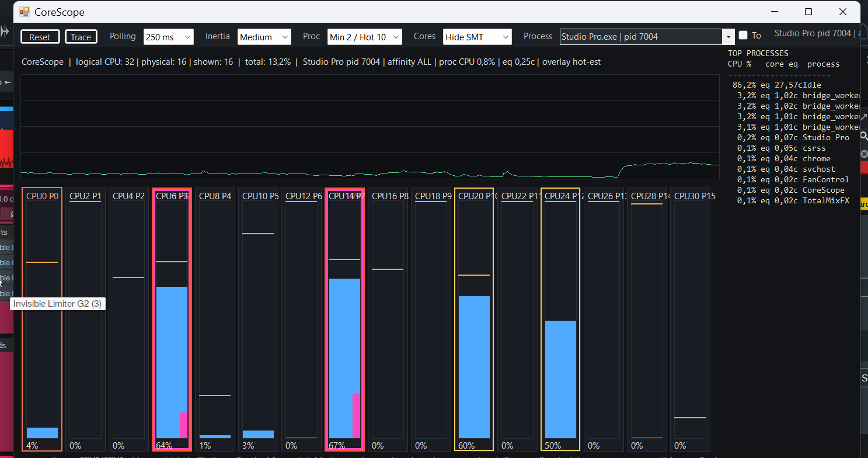Select the CPU10 P5 core meter
The image size is (868, 458).
[x=258, y=320]
